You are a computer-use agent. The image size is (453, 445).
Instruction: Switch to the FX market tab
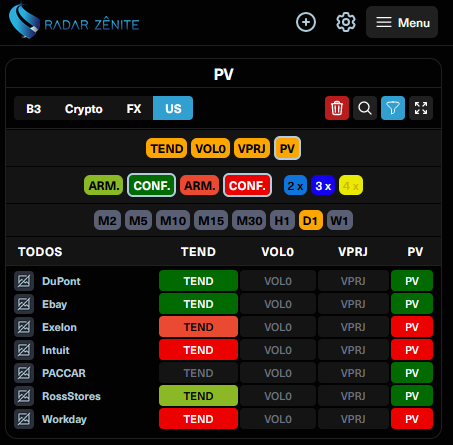pyautogui.click(x=134, y=109)
